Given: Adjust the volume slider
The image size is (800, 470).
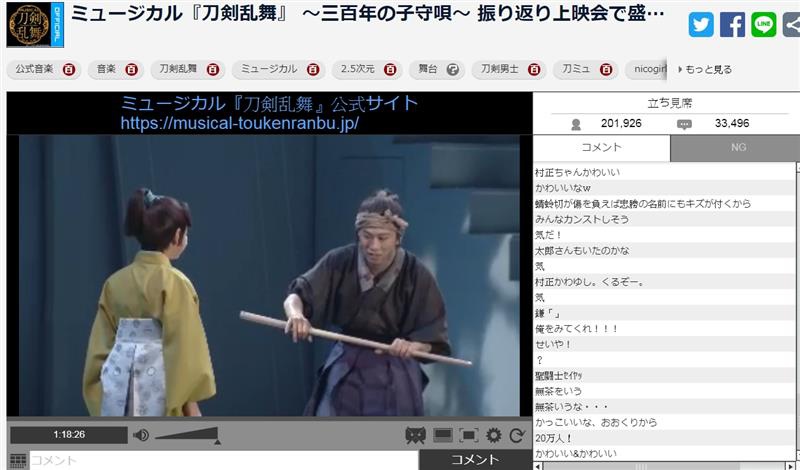Looking at the screenshot, I should (187, 435).
